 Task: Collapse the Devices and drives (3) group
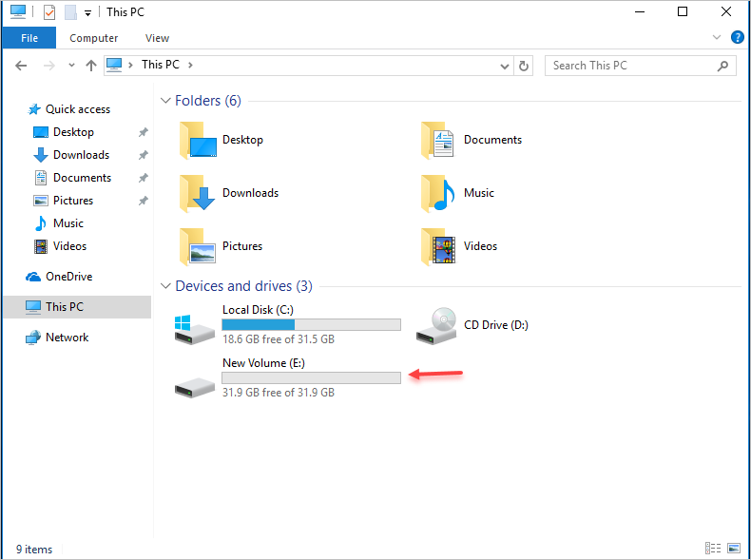[x=166, y=286]
